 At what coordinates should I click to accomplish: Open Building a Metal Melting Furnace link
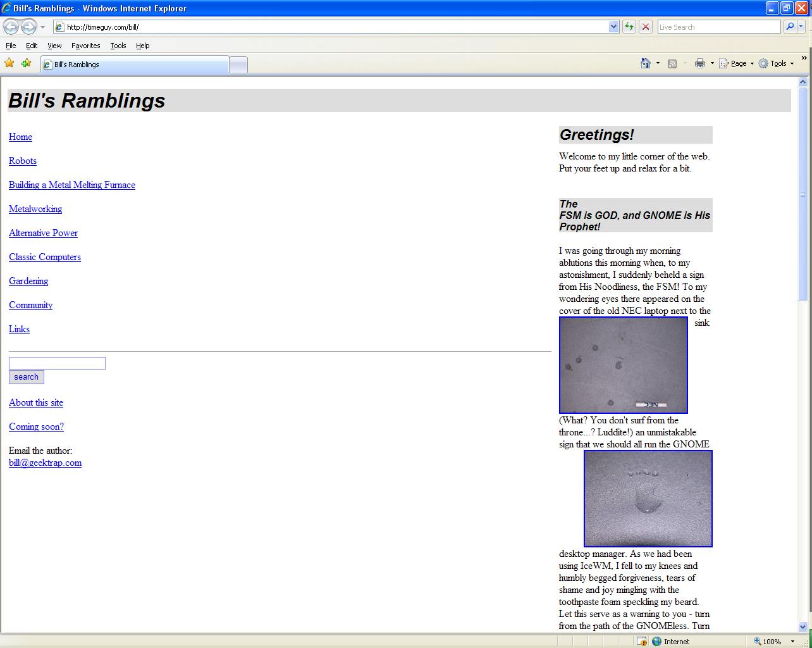72,185
